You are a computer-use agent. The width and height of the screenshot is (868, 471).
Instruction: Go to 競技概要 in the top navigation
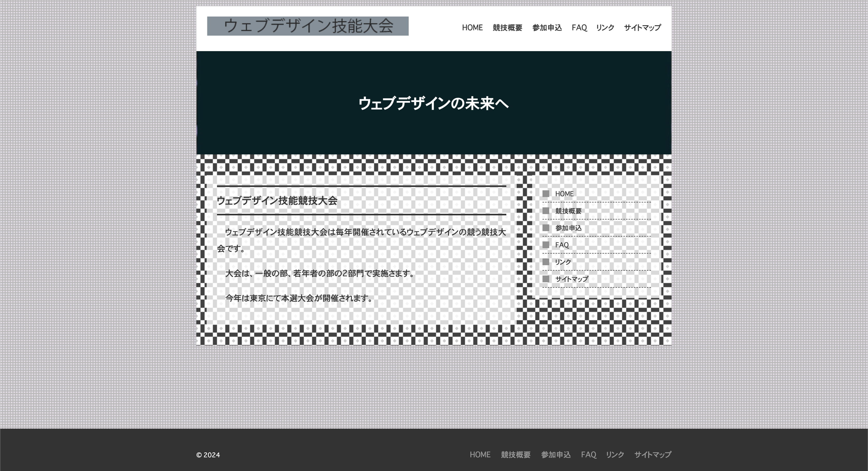coord(507,28)
